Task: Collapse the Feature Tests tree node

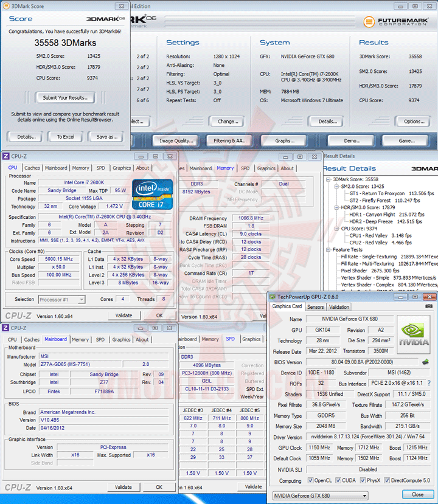Action: pyautogui.click(x=328, y=250)
